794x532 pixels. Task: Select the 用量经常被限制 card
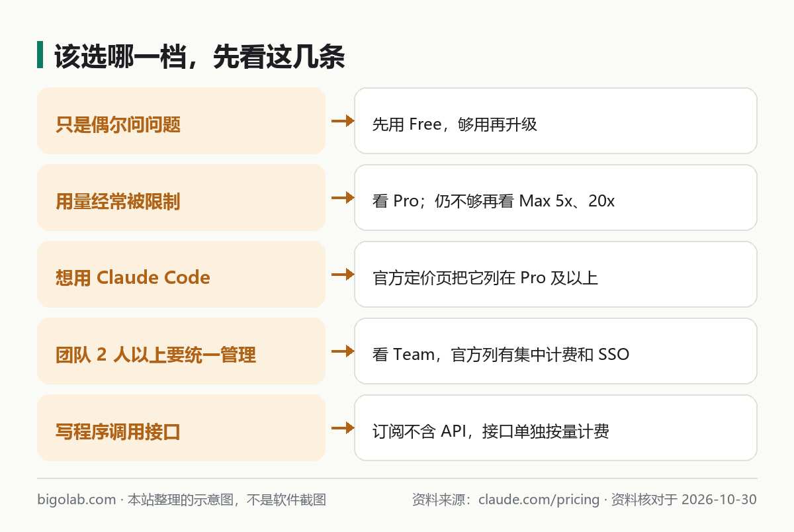tap(181, 198)
